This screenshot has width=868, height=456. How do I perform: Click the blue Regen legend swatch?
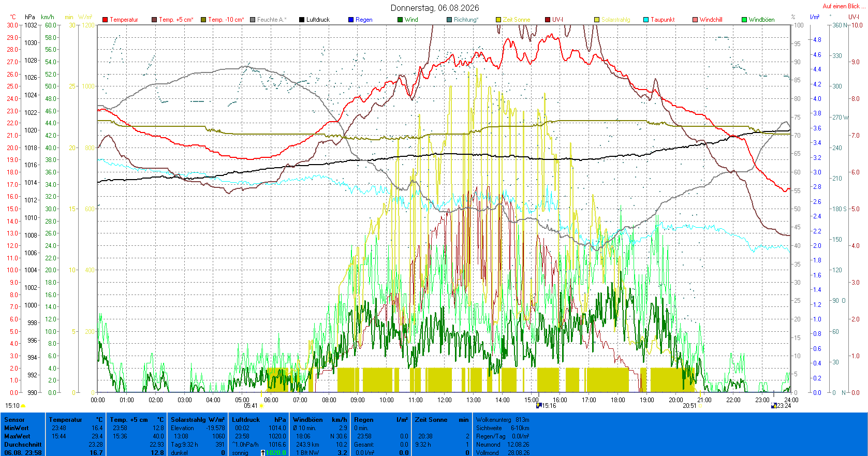(x=351, y=20)
